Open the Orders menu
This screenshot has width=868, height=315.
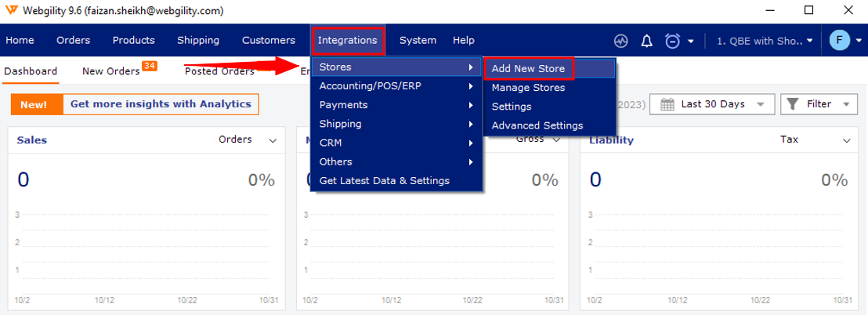coord(74,41)
